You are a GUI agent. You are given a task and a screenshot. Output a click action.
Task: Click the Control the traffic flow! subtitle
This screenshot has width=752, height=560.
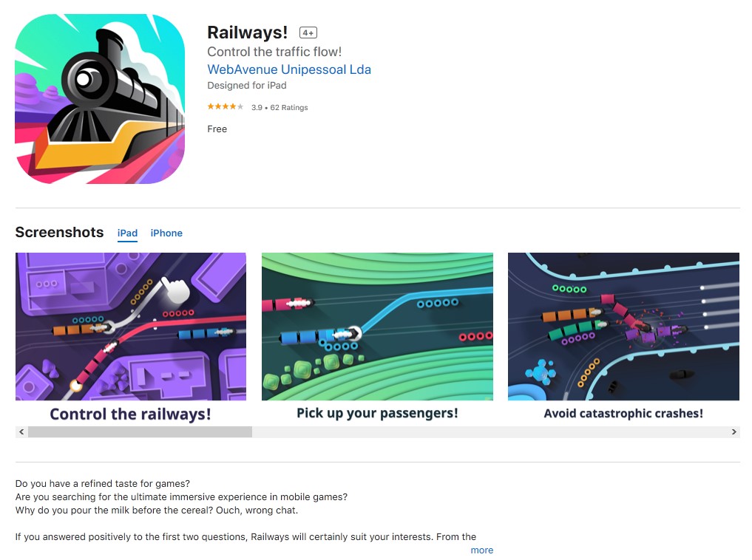click(274, 52)
